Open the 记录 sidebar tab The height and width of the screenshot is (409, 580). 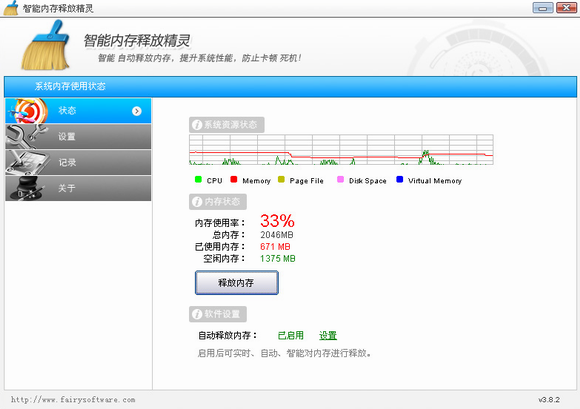pyautogui.click(x=78, y=162)
